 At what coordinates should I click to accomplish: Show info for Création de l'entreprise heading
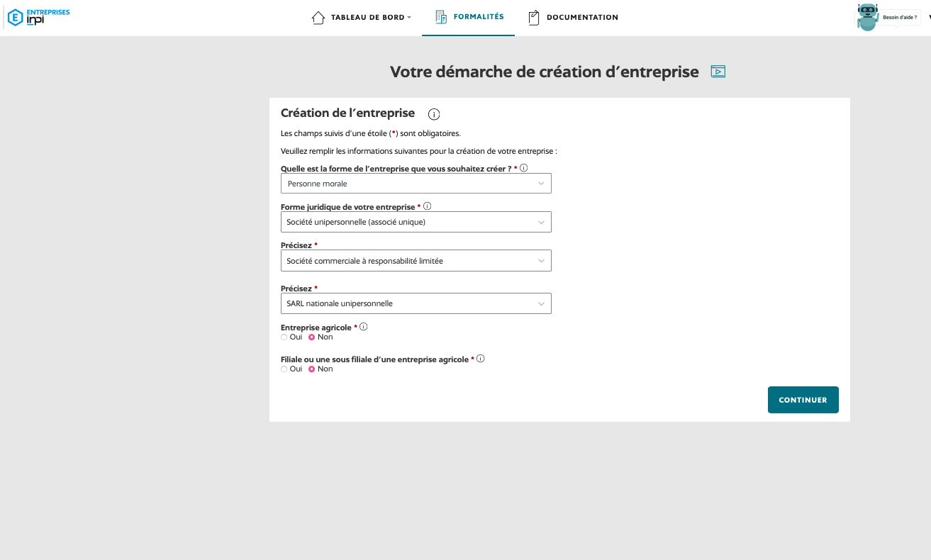(x=435, y=114)
